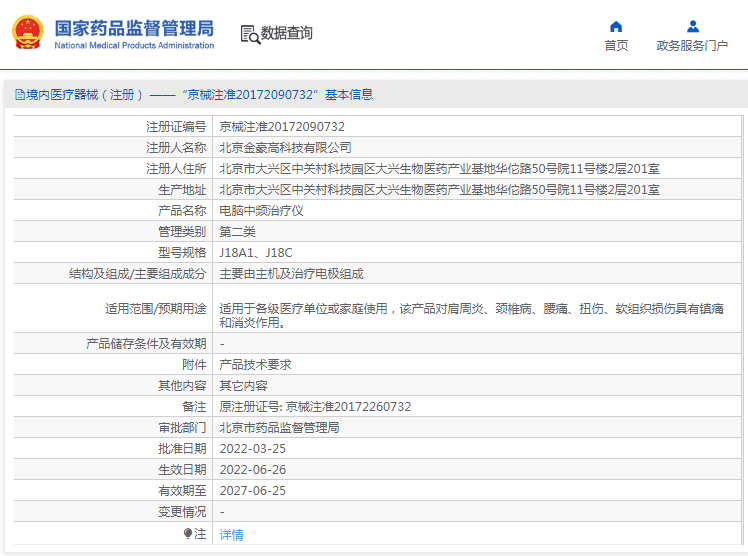Image resolution: width=748 pixels, height=556 pixels.
Task: Click the 生产地址 address value
Action: (x=439, y=190)
